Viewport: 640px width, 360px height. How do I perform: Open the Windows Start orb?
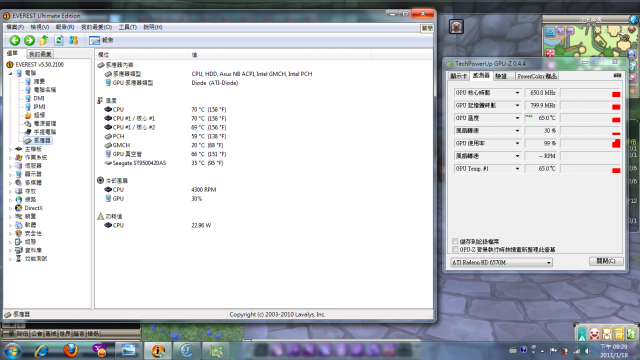click(12, 351)
